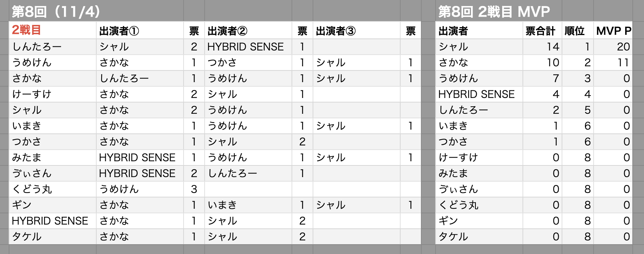Select the 出演者② column header

227,31
